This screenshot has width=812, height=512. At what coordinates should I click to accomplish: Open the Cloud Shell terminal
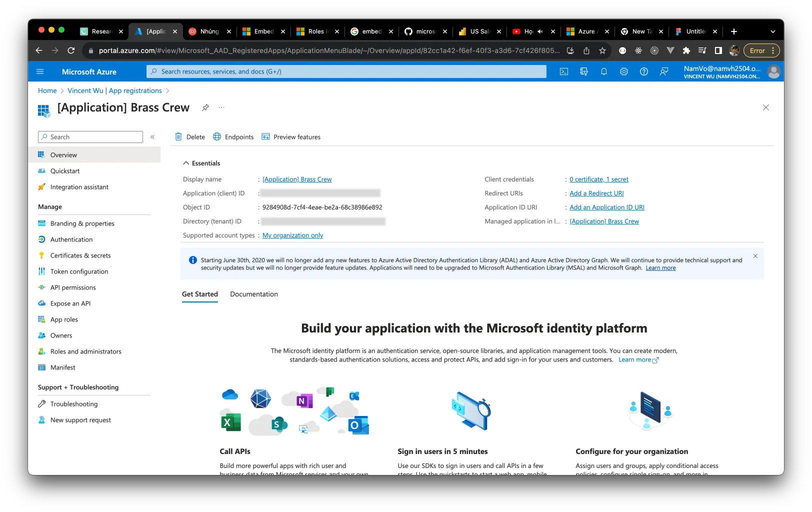click(564, 71)
